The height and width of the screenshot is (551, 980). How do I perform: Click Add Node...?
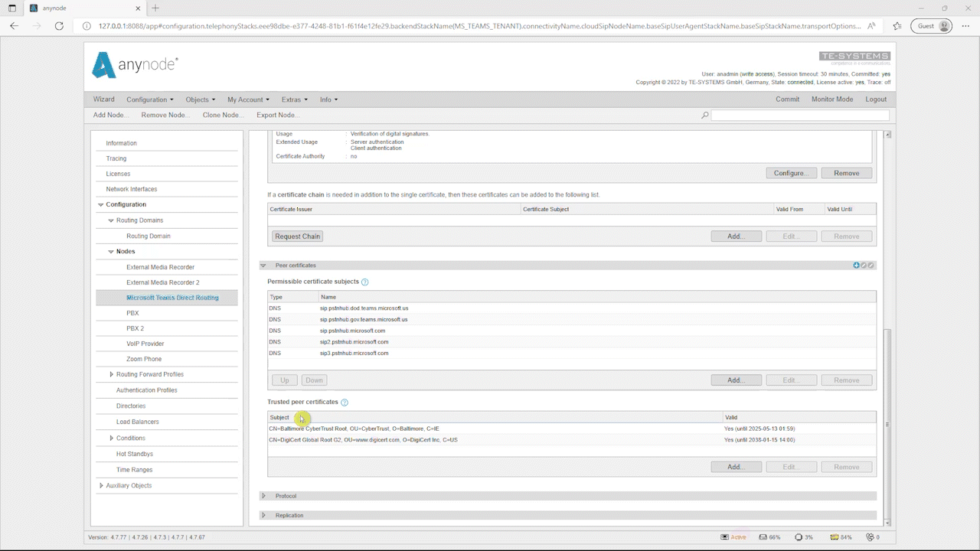pos(110,116)
